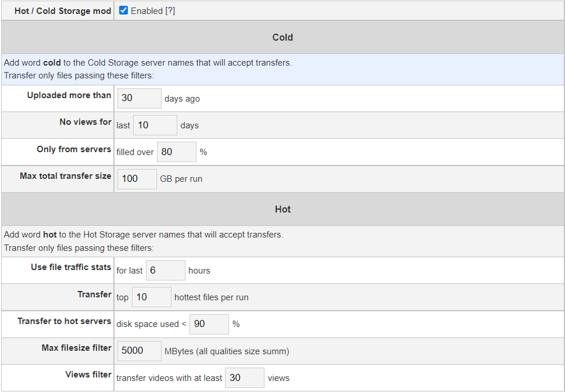Click 'MBytes (all qualities size summ)' text
The width and height of the screenshot is (565, 392).
click(x=227, y=351)
